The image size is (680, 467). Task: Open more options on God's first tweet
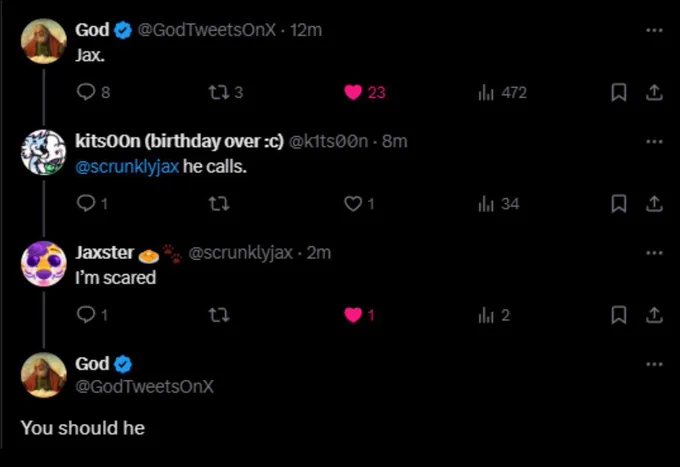pyautogui.click(x=654, y=30)
